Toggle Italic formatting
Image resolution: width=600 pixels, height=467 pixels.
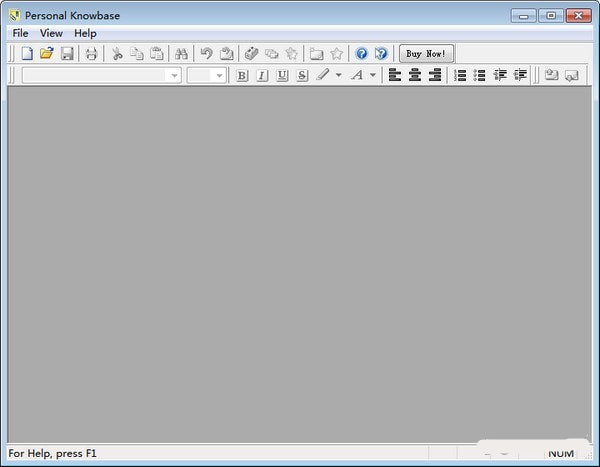tap(262, 75)
